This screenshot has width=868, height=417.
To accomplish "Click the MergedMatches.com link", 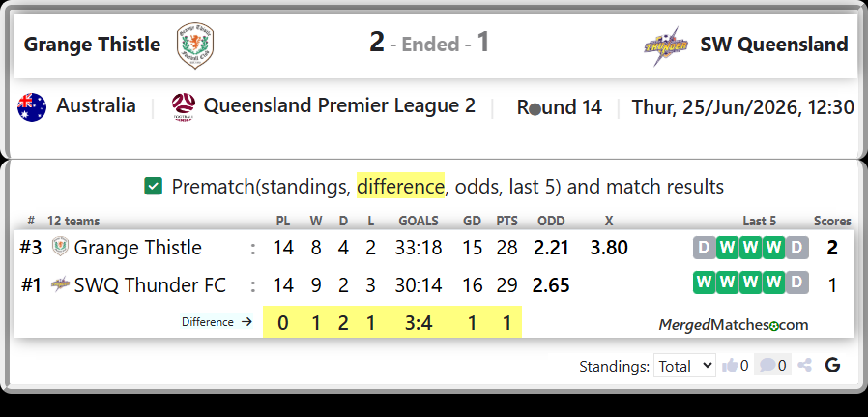I will [x=733, y=325].
